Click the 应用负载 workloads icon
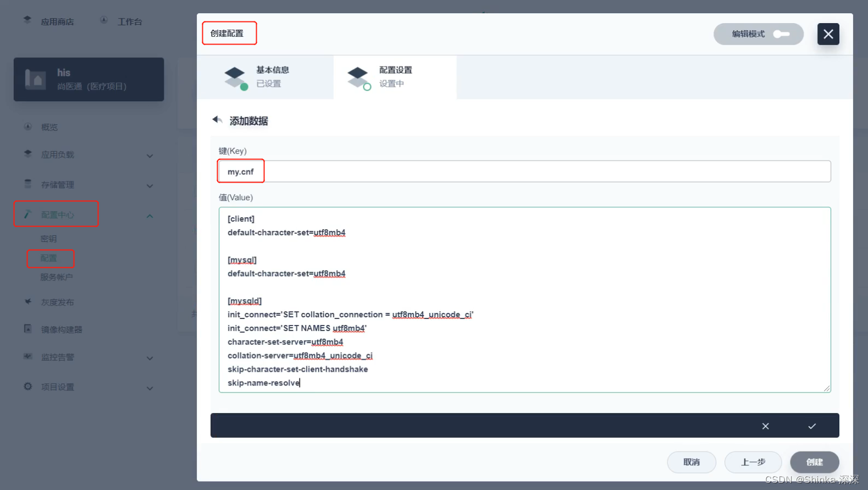 click(27, 154)
